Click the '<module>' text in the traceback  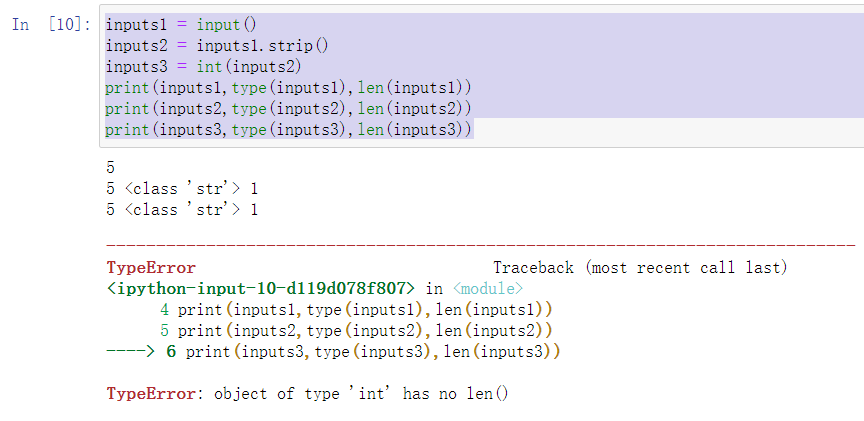[x=488, y=288]
